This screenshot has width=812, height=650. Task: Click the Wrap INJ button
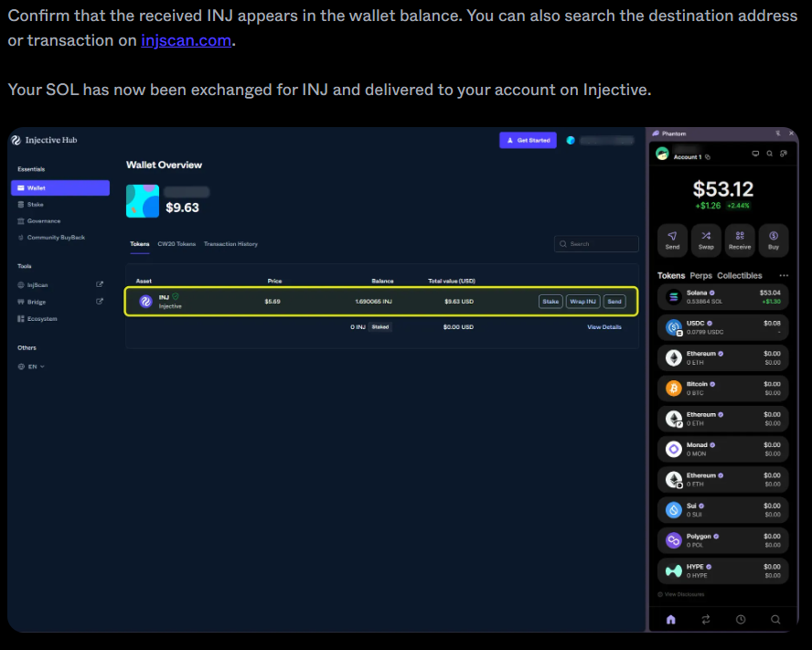coord(582,302)
